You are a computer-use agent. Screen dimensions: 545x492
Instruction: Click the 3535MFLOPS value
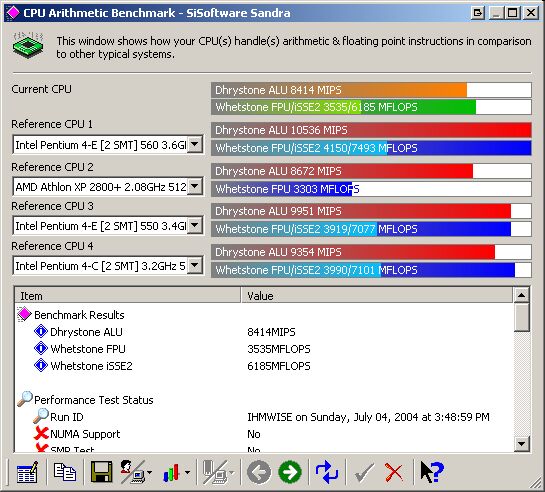279,348
